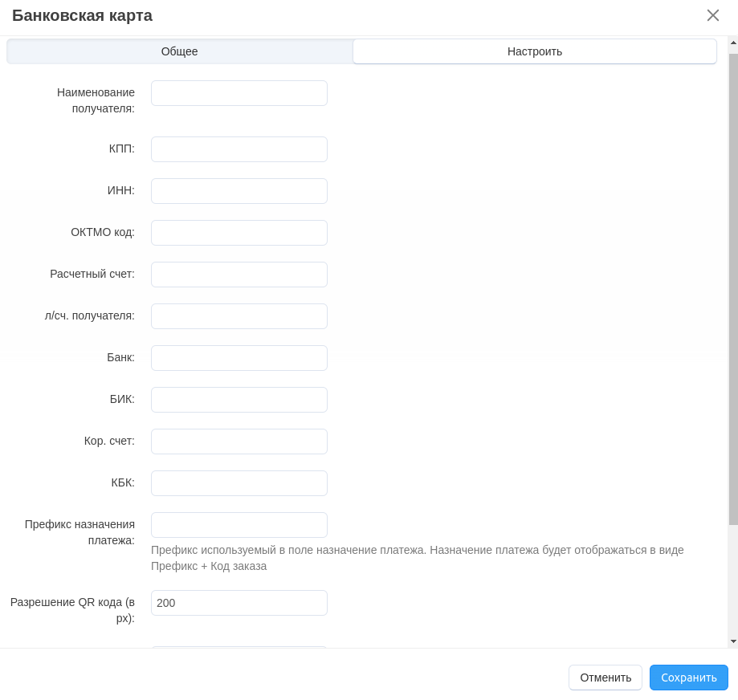738x700 pixels.
Task: Click the Расчетный счет field
Action: (x=239, y=275)
